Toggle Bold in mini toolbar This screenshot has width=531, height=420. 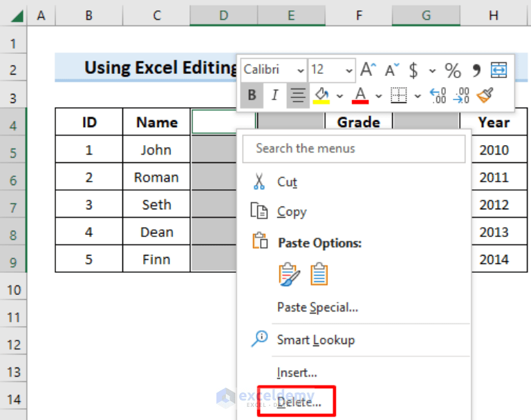[252, 95]
